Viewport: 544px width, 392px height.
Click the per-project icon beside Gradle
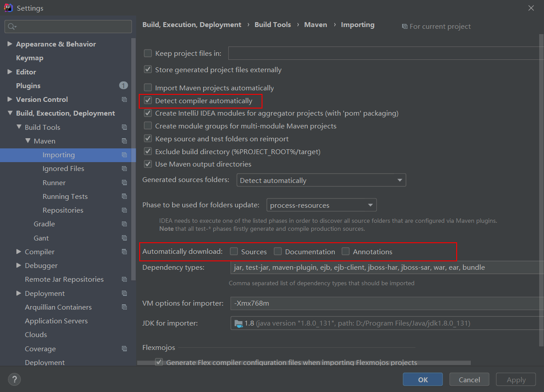124,224
